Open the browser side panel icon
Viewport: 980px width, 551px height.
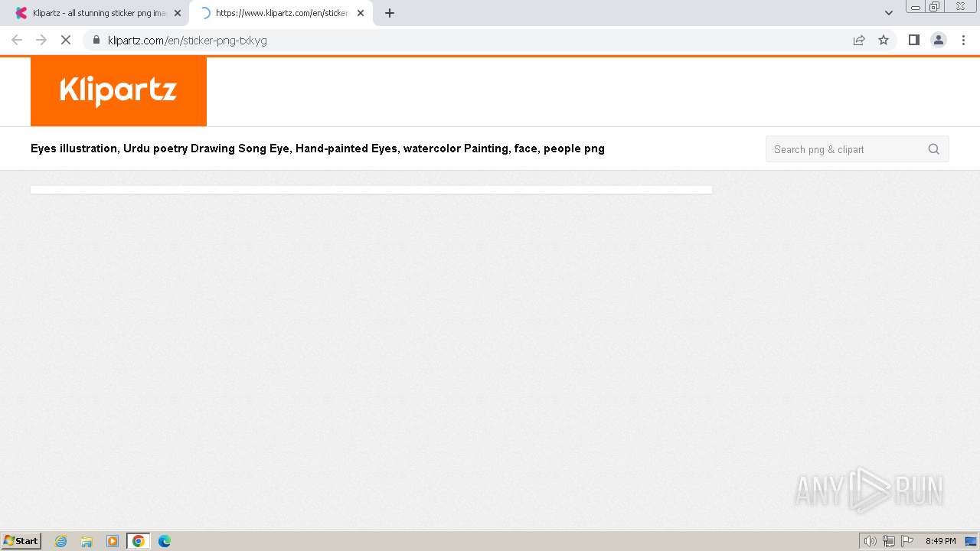(913, 40)
